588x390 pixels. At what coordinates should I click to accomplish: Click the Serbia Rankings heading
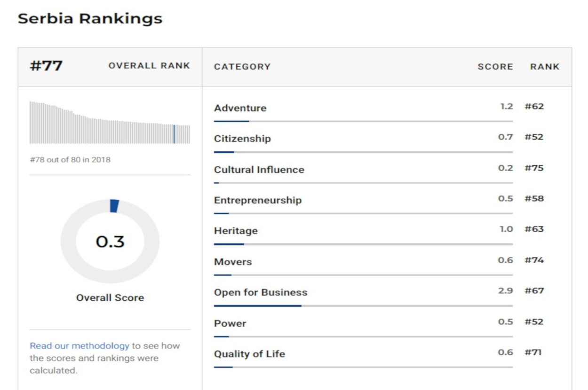[x=90, y=19]
